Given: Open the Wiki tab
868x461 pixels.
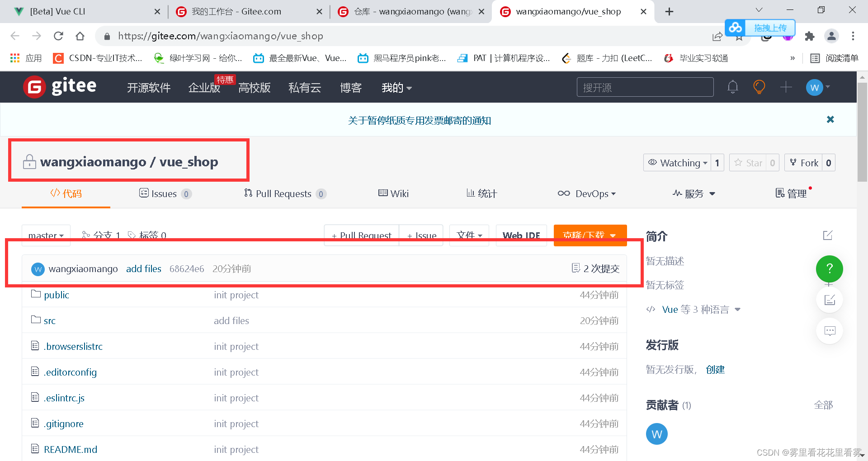Looking at the screenshot, I should [x=393, y=193].
